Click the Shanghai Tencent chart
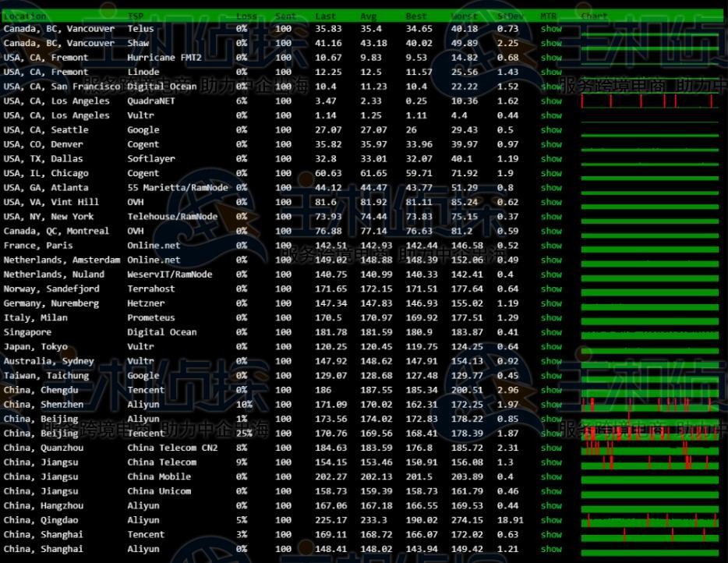The image size is (728, 563). pyautogui.click(x=649, y=534)
